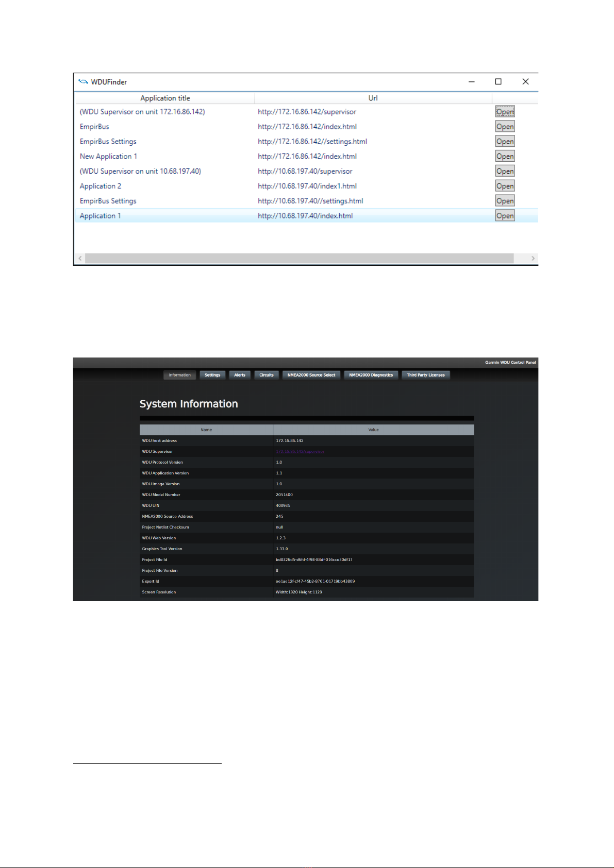
Task: Open WDU Supervisor on unit 10.68.197.40
Action: pyautogui.click(x=505, y=172)
